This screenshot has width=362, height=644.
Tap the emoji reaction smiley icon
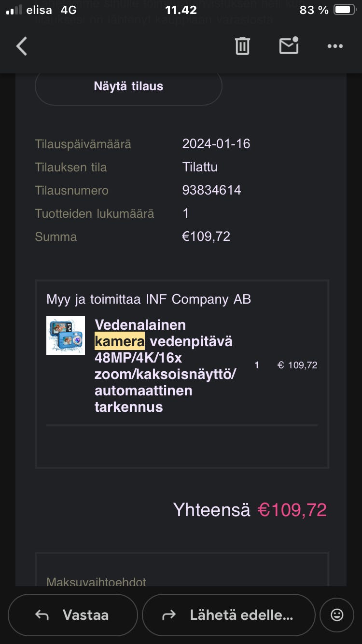click(337, 615)
